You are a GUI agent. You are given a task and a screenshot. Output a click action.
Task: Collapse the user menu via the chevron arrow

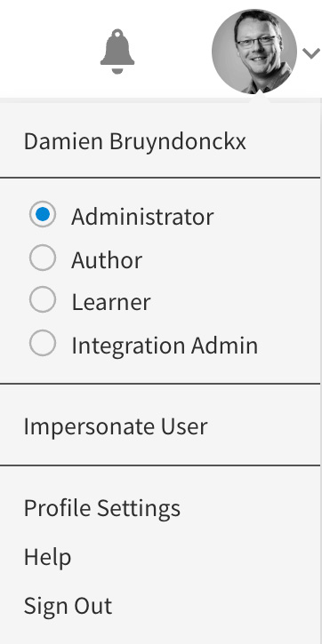click(311, 53)
